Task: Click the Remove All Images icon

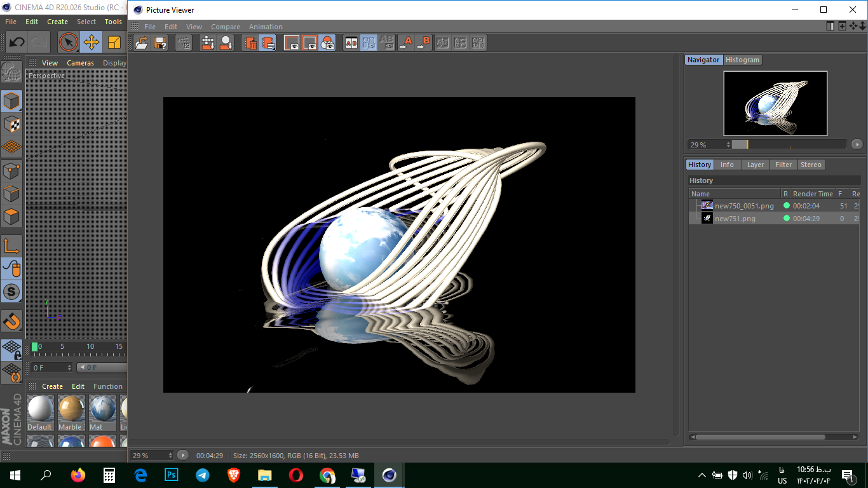Action: (268, 43)
